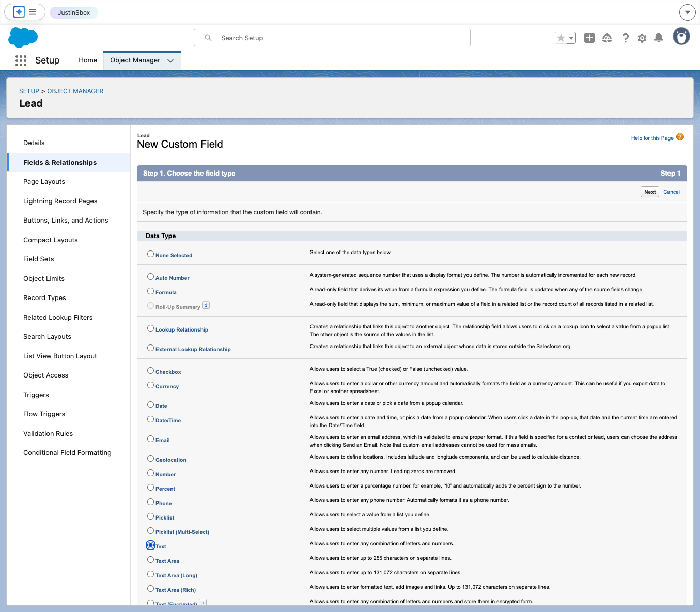Click the Roll-Up Summary info icon

tap(206, 305)
